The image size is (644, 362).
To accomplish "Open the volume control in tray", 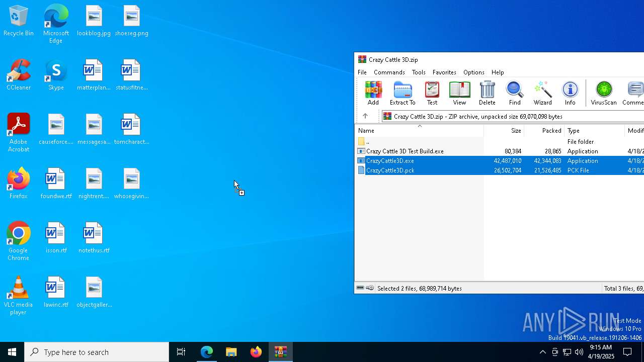I will pyautogui.click(x=579, y=352).
